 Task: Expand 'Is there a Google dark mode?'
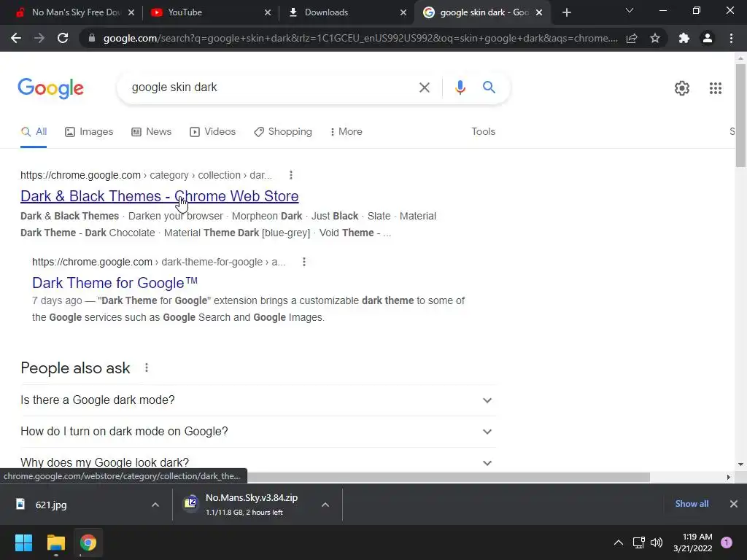pyautogui.click(x=258, y=400)
